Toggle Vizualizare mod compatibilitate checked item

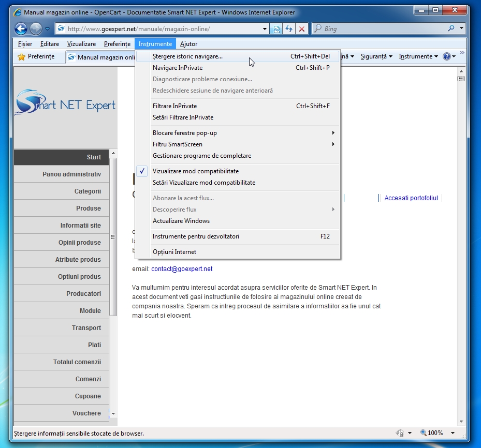click(196, 171)
